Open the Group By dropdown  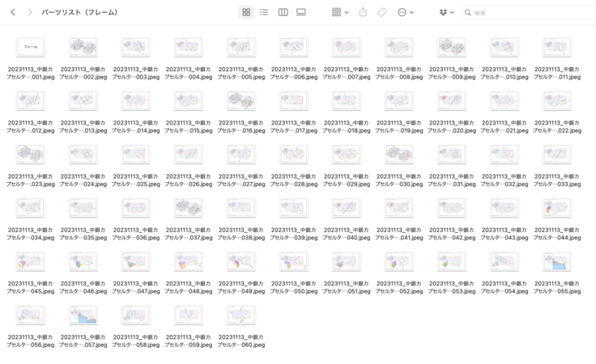point(340,12)
